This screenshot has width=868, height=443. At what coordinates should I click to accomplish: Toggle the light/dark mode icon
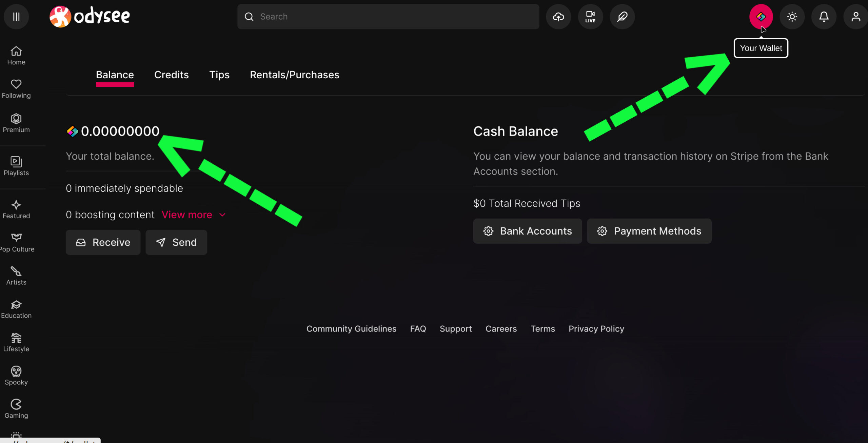click(x=792, y=16)
